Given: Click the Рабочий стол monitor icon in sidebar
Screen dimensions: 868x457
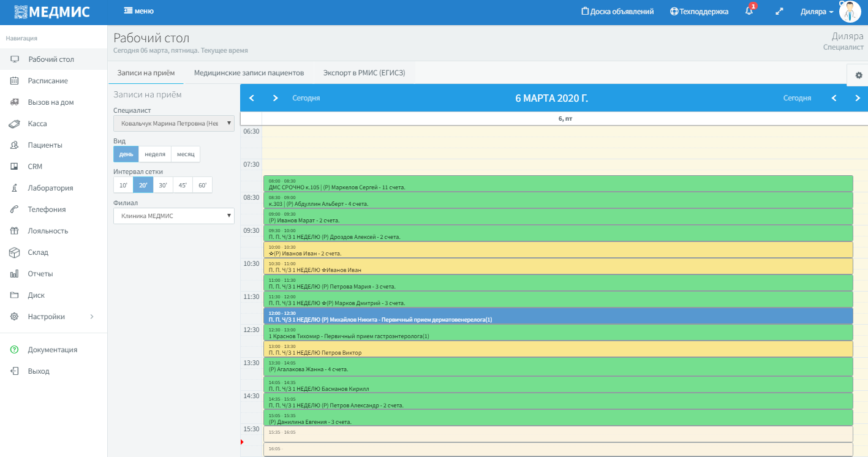Looking at the screenshot, I should point(15,59).
